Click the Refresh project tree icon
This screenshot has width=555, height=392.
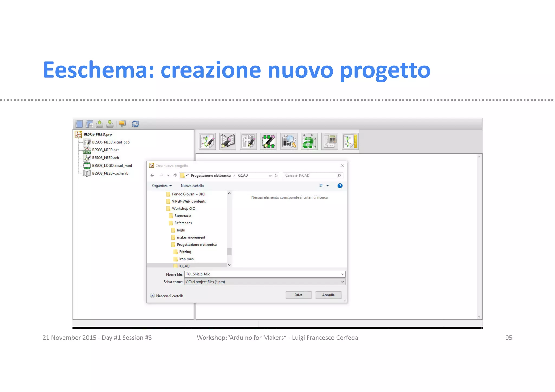pyautogui.click(x=135, y=124)
